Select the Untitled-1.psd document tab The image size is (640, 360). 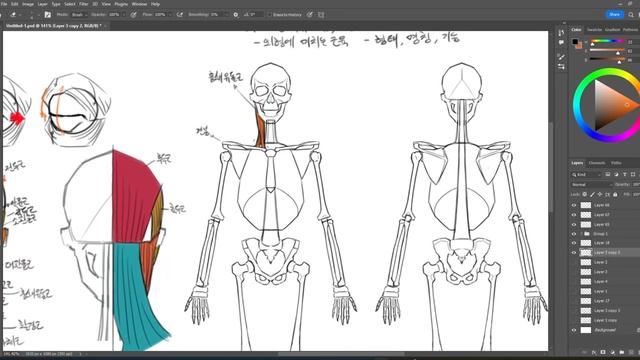coord(53,26)
